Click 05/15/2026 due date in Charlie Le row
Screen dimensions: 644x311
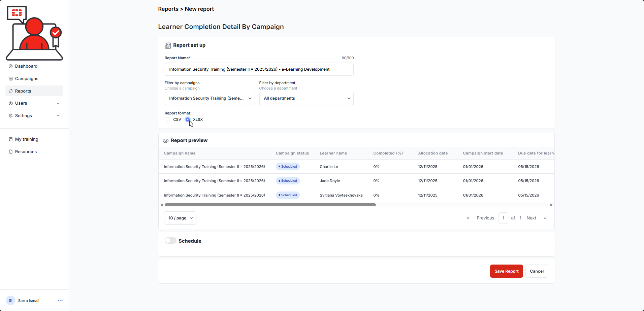[528, 167]
